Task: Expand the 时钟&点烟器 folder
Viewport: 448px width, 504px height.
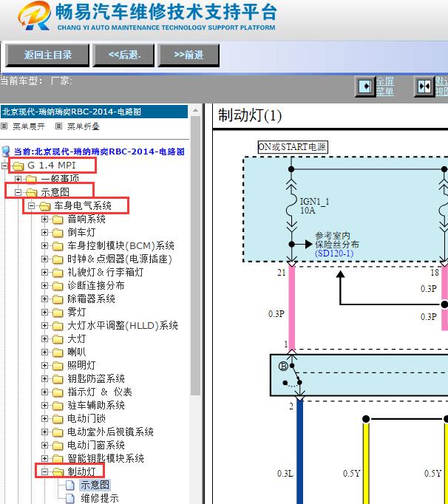Action: pos(44,259)
